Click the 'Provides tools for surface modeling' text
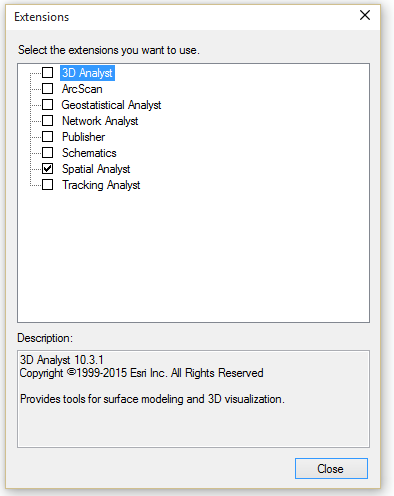This screenshot has width=394, height=496. (x=152, y=399)
